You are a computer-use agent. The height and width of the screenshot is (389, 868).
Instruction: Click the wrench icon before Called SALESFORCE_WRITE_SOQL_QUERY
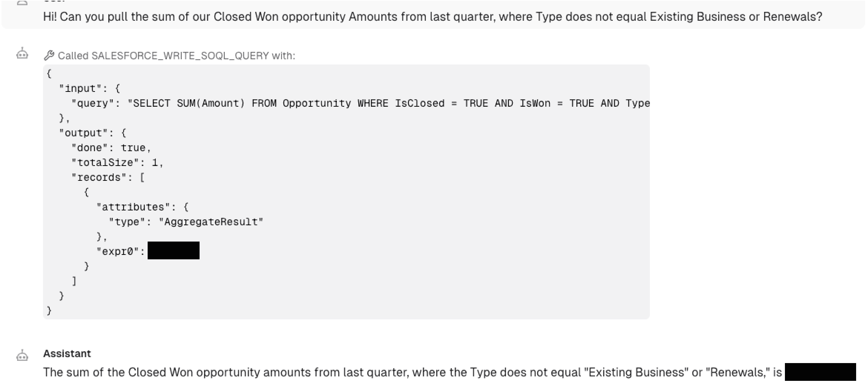point(49,56)
